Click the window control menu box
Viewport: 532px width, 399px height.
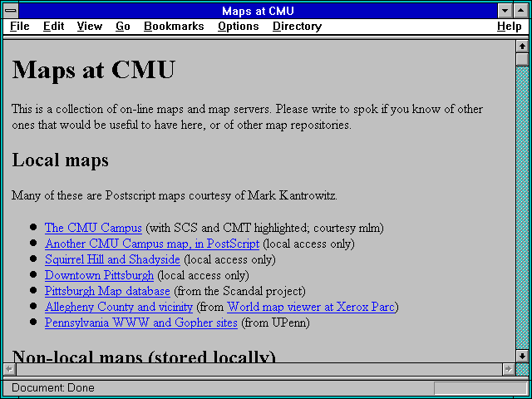tap(11, 11)
